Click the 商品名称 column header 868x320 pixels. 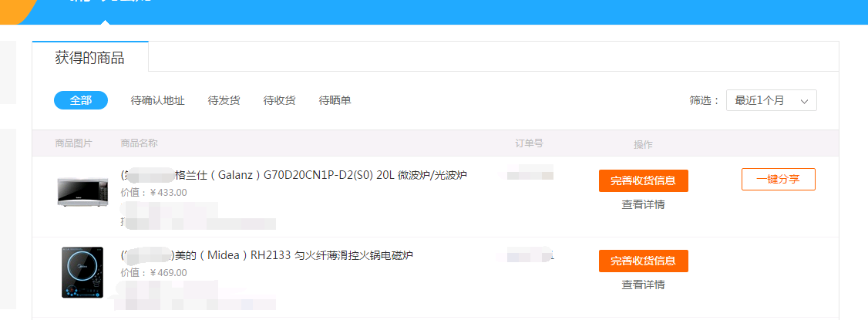tap(140, 143)
